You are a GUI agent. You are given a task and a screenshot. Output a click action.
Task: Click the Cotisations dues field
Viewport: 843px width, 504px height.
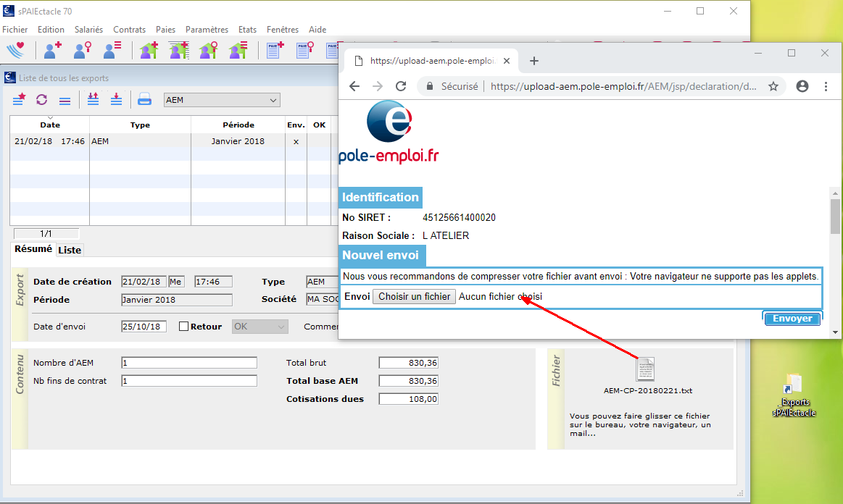409,399
